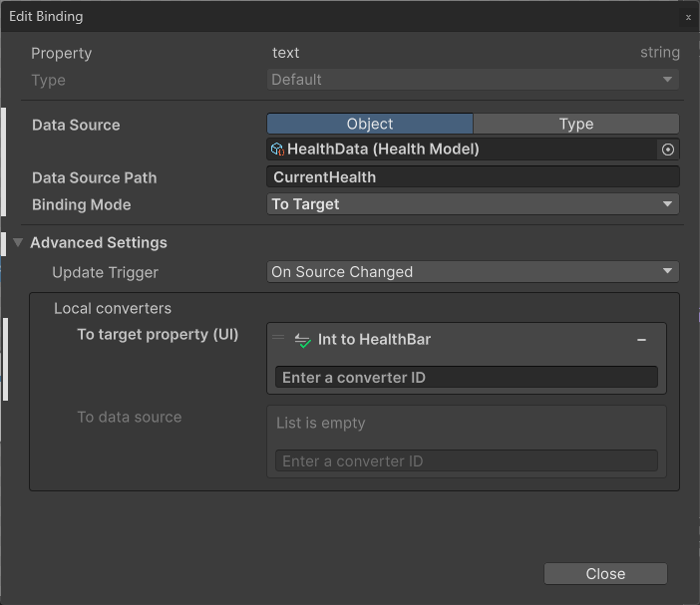
Task: Click the drag handle of Int to HealthBar
Action: 278,339
